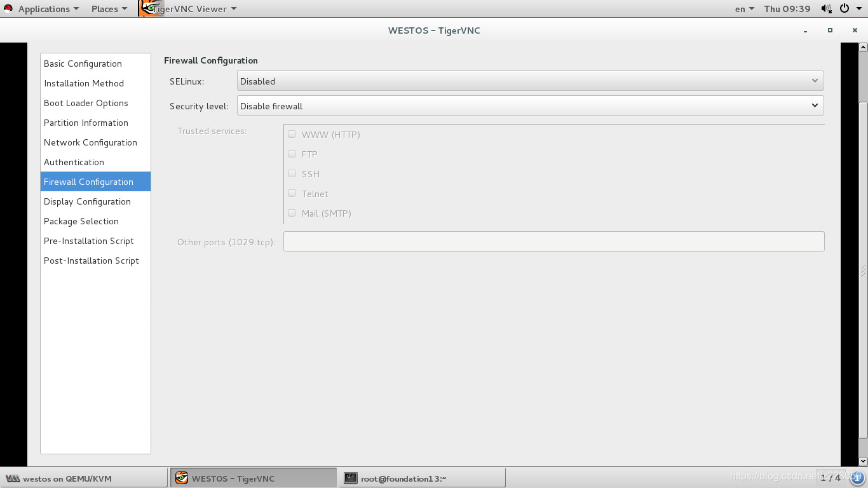Toggle the WWW (HTTP) checkbox
The image size is (868, 488).
pyautogui.click(x=292, y=134)
